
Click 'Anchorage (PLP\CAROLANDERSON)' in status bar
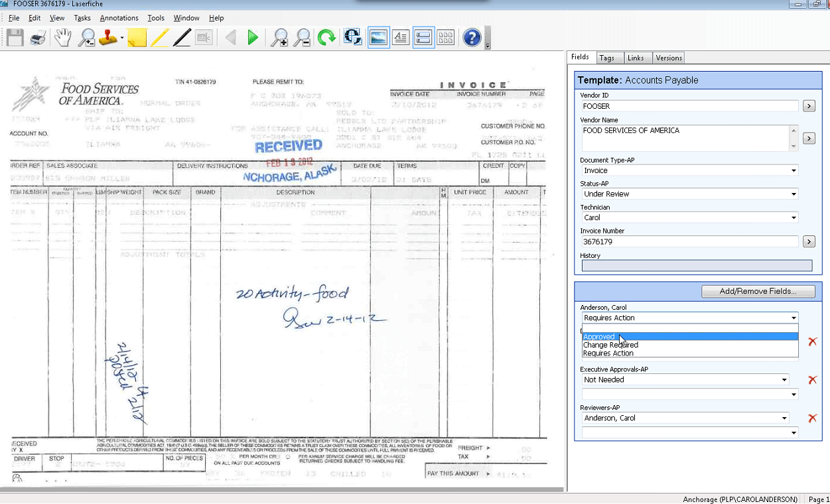click(740, 499)
